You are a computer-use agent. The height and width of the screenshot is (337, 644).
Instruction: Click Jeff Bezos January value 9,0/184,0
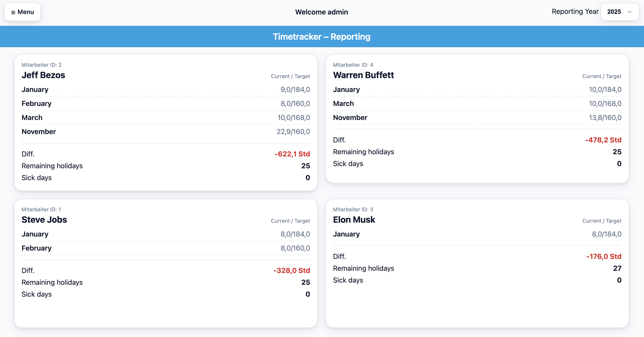click(x=295, y=89)
